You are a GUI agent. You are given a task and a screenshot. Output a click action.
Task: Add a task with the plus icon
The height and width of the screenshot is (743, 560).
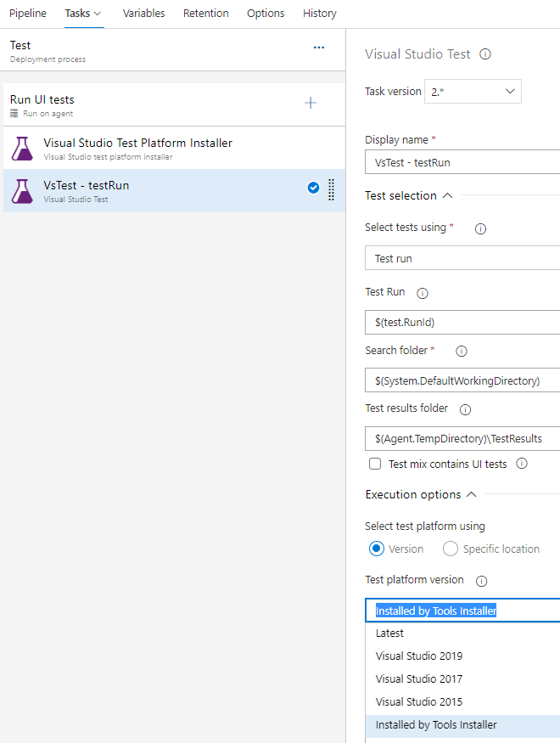click(311, 103)
